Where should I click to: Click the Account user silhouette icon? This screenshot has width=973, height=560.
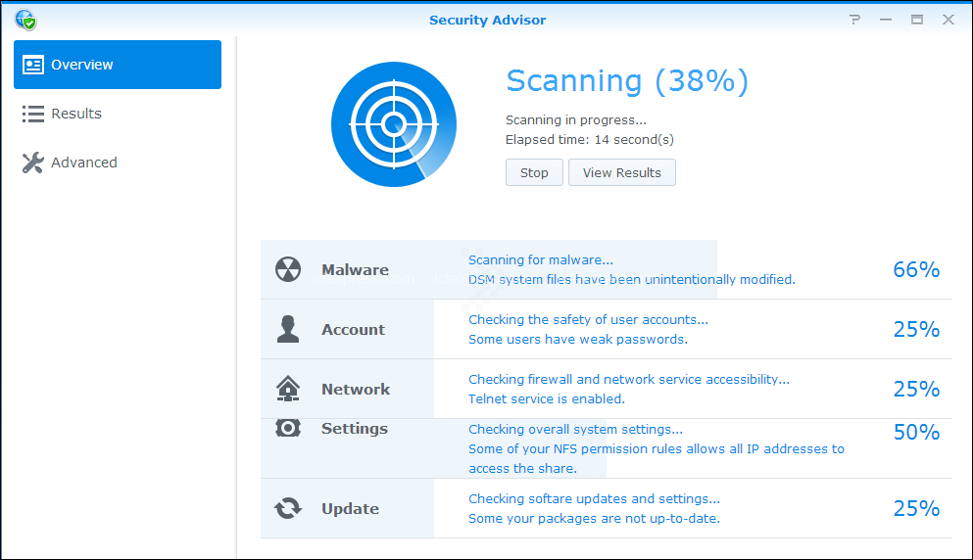[288, 330]
